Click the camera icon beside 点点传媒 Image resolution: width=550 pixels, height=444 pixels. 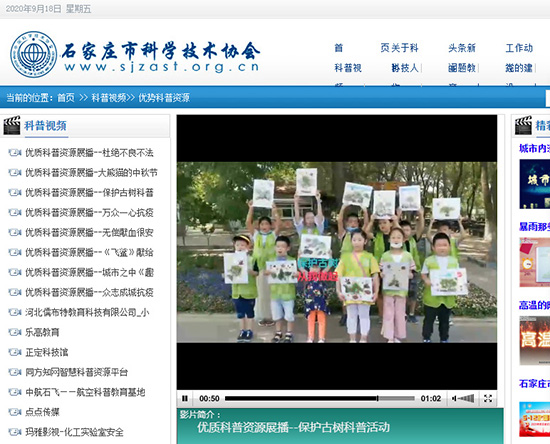coord(15,412)
